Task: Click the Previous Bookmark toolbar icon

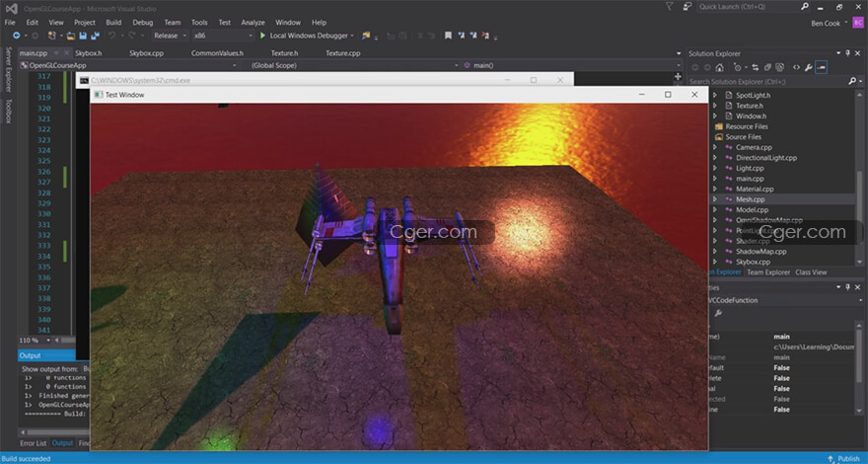Action: tap(461, 36)
